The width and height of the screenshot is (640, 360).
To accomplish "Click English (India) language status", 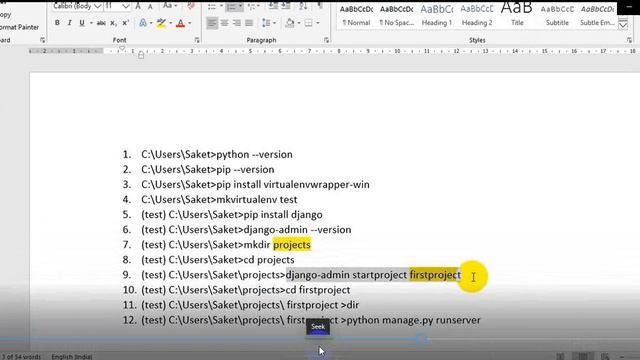I will click(72, 357).
